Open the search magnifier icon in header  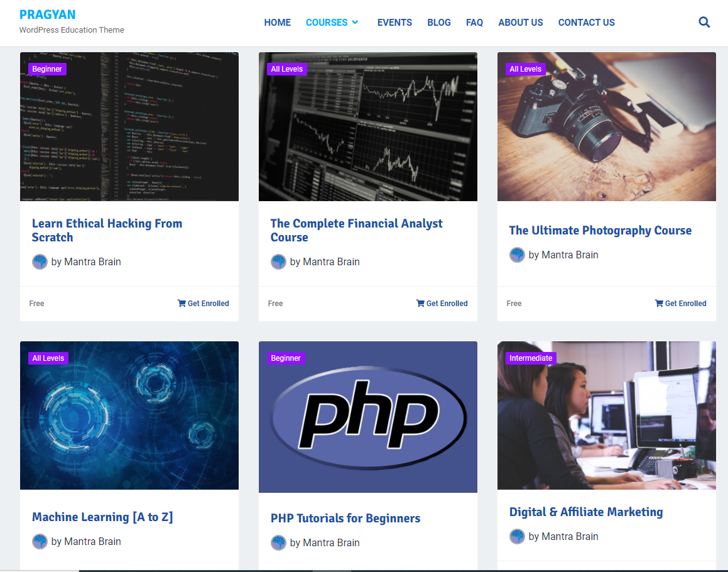click(x=704, y=22)
